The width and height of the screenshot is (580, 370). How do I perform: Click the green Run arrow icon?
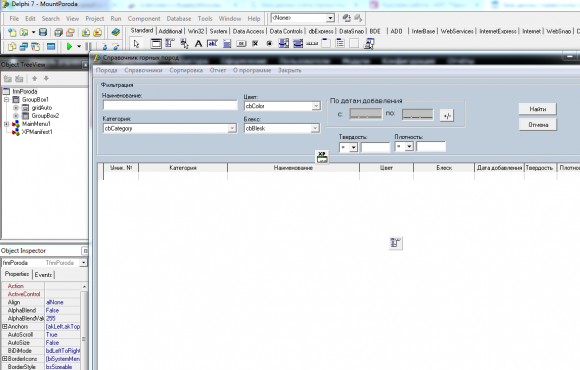click(69, 47)
